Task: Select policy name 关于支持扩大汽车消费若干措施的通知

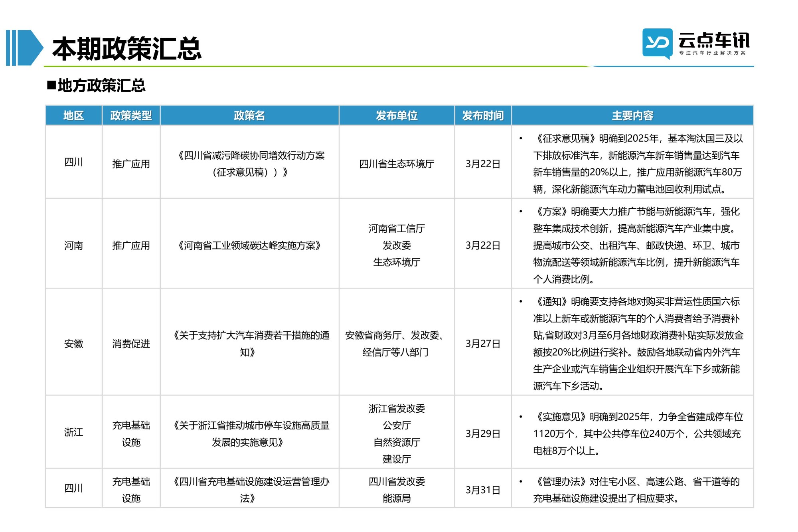Action: pyautogui.click(x=250, y=344)
